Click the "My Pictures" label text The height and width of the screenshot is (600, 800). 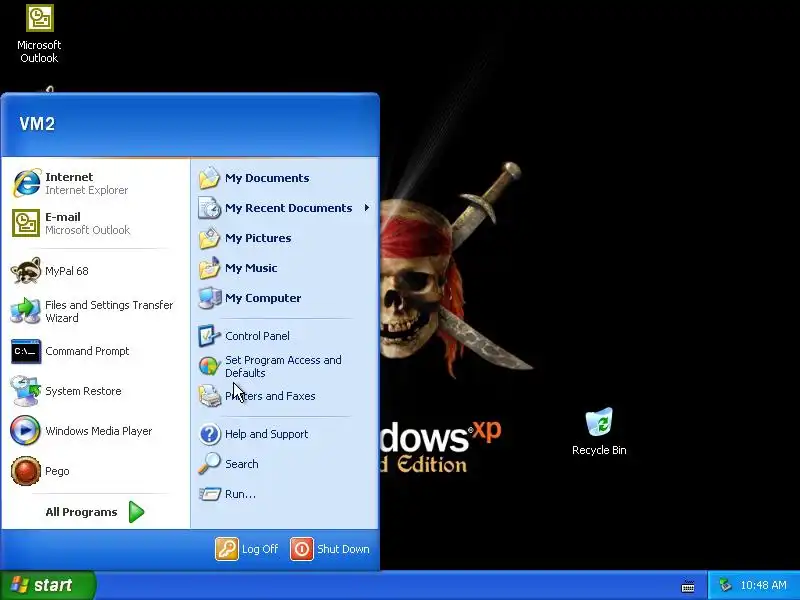(258, 238)
